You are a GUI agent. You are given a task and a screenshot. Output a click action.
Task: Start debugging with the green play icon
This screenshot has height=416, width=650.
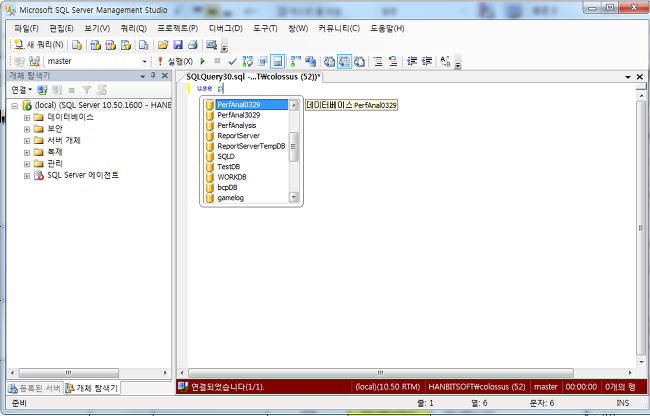202,61
